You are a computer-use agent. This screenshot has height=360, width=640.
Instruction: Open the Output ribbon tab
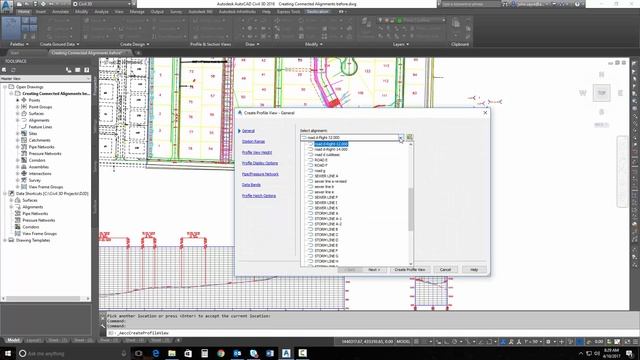click(157, 12)
